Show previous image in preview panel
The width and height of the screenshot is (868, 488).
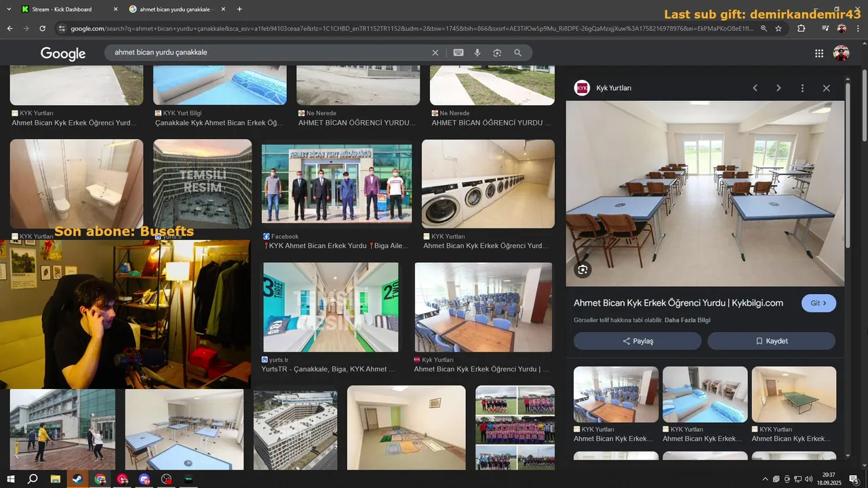coord(755,88)
